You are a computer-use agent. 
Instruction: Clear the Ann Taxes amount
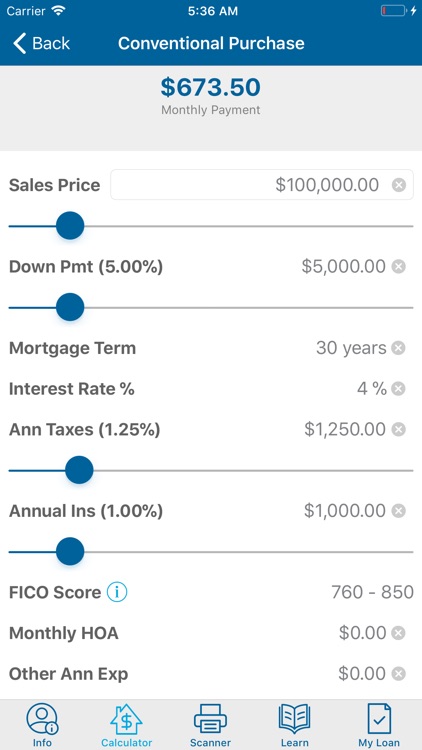398,430
